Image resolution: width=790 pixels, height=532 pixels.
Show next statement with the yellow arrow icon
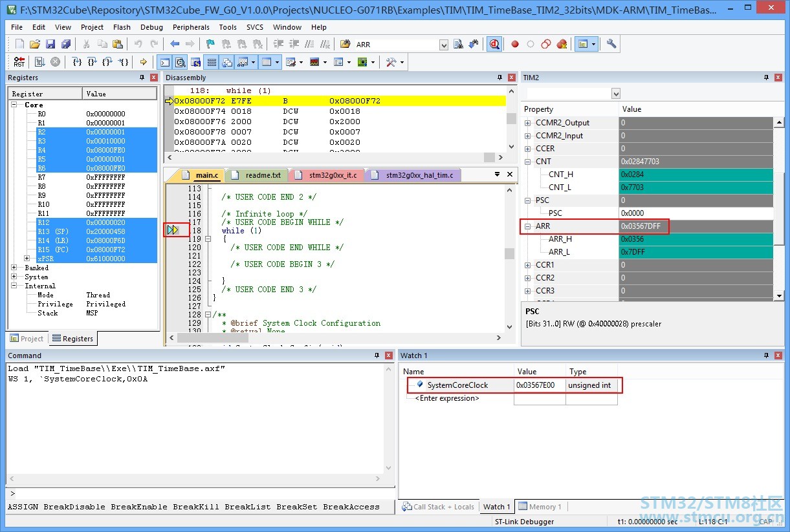coord(144,62)
